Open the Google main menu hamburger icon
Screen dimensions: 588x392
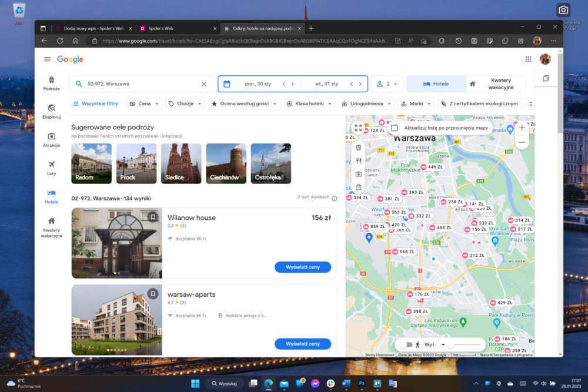tap(47, 59)
